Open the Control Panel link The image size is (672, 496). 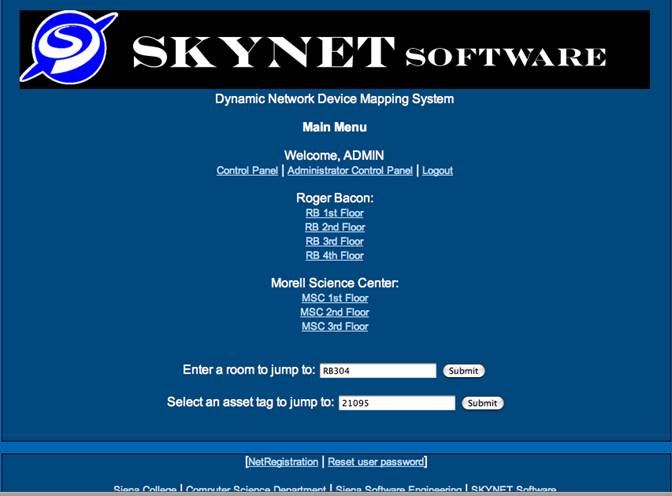click(247, 171)
